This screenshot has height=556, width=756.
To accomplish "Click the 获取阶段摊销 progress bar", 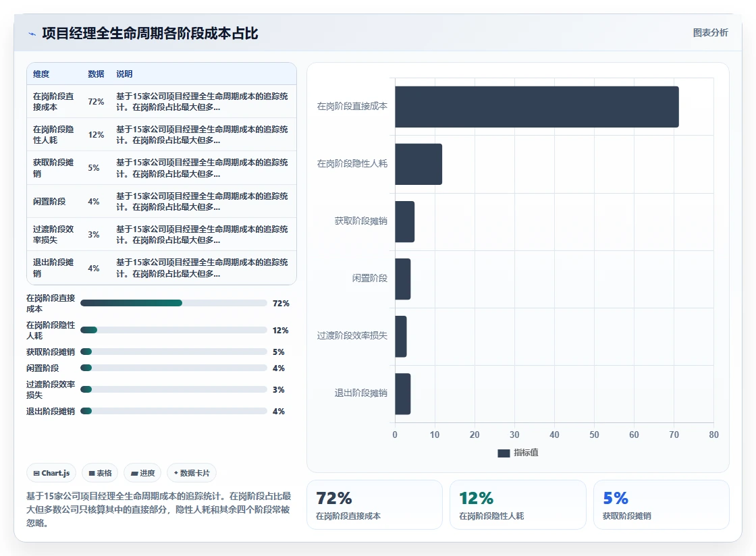I will [x=173, y=352].
